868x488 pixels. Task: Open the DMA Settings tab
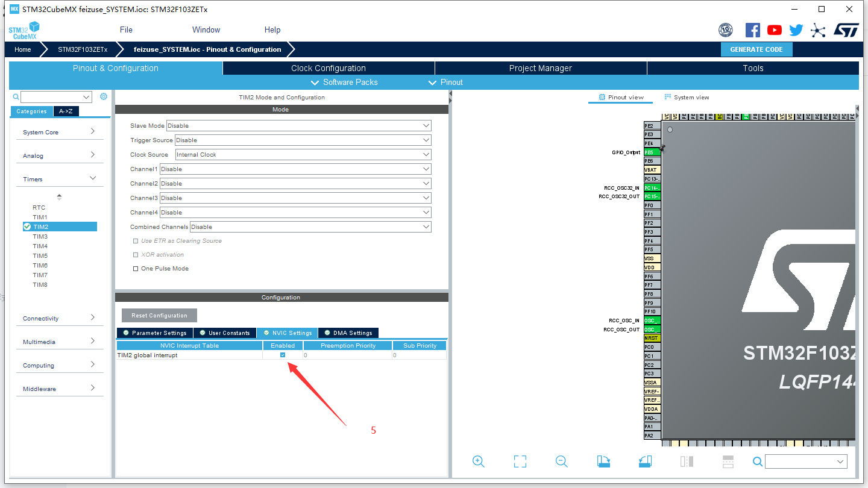pyautogui.click(x=348, y=333)
